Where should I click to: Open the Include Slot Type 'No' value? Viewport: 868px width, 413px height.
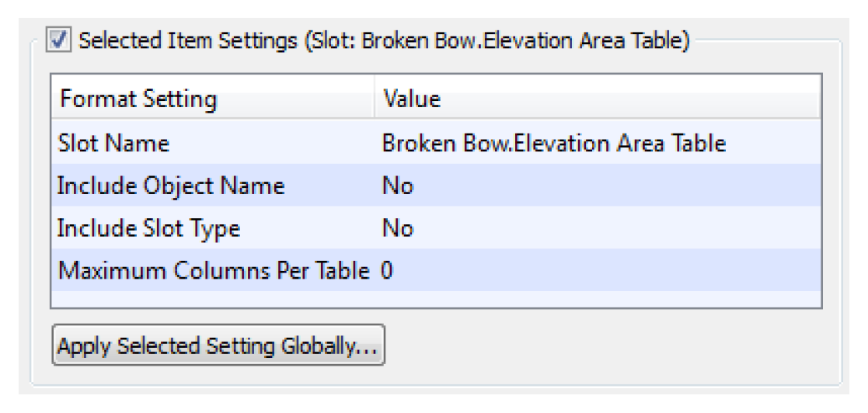[x=398, y=229]
